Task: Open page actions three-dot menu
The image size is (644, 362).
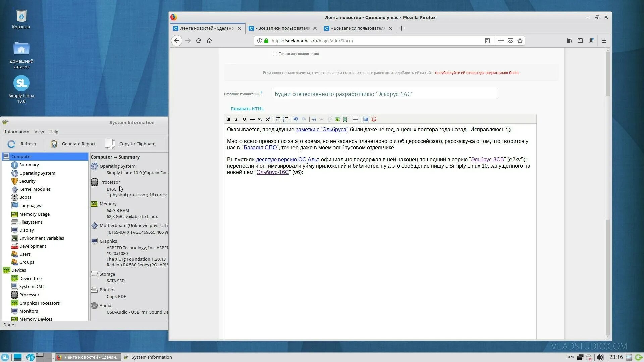Action: 501,41
